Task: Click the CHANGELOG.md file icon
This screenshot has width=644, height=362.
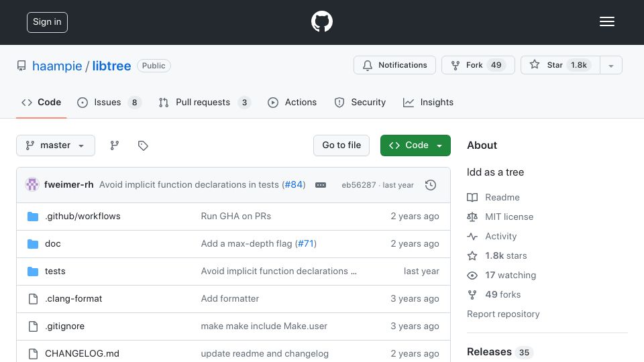Action: click(x=33, y=354)
